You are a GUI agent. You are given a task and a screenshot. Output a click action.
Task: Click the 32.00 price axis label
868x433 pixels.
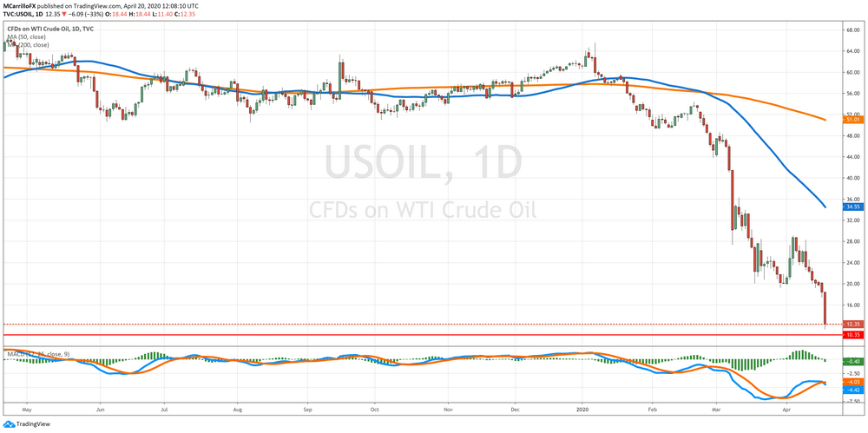[852, 220]
